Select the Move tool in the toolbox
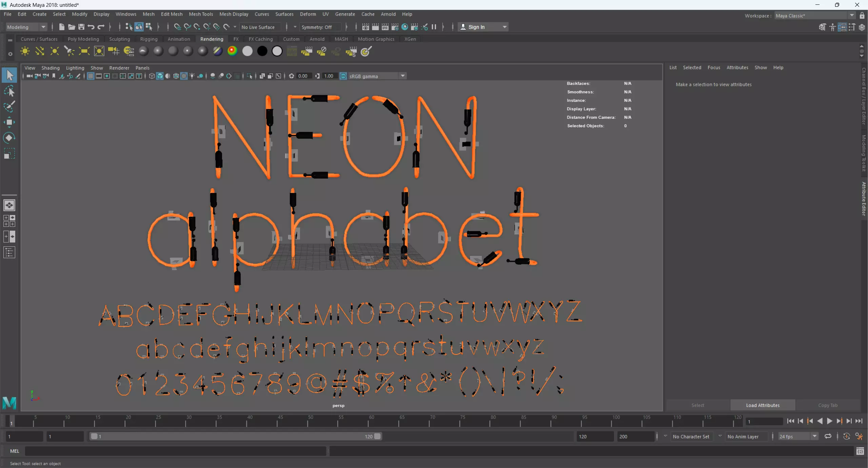 click(x=9, y=122)
